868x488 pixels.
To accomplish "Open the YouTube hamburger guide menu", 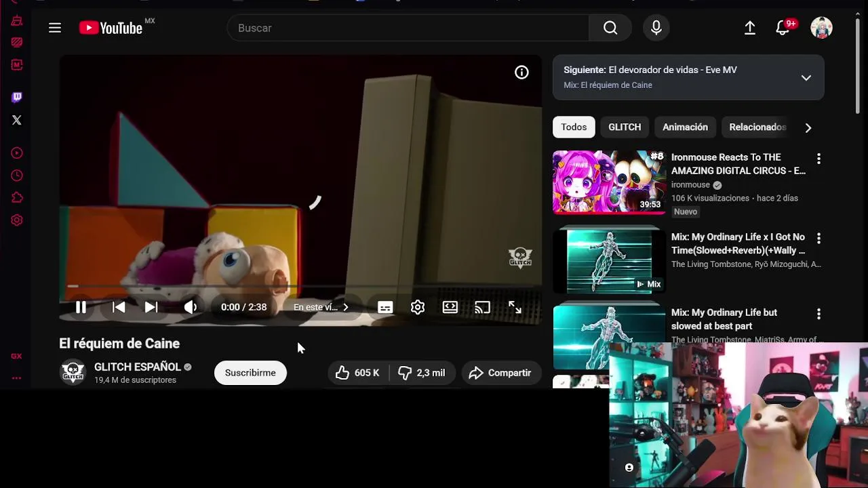I will click(55, 28).
